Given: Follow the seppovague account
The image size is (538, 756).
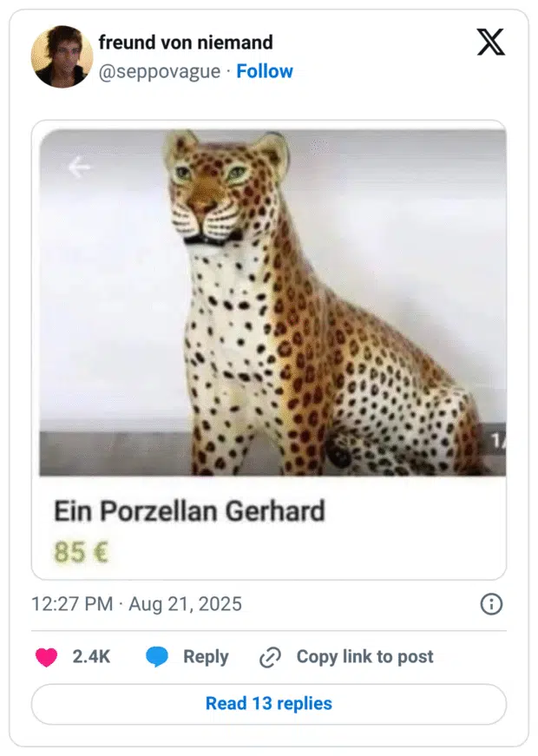Looking at the screenshot, I should [265, 71].
